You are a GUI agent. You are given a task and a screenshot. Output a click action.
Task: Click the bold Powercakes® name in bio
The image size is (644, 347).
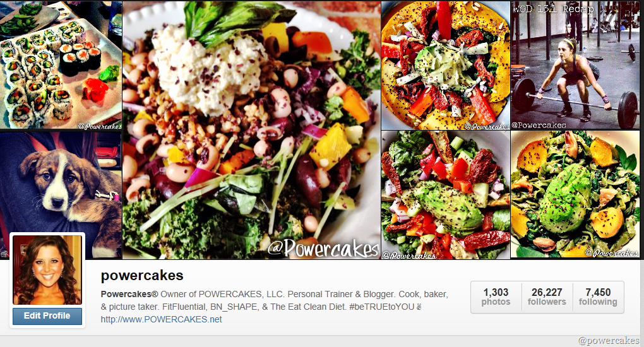(x=129, y=294)
